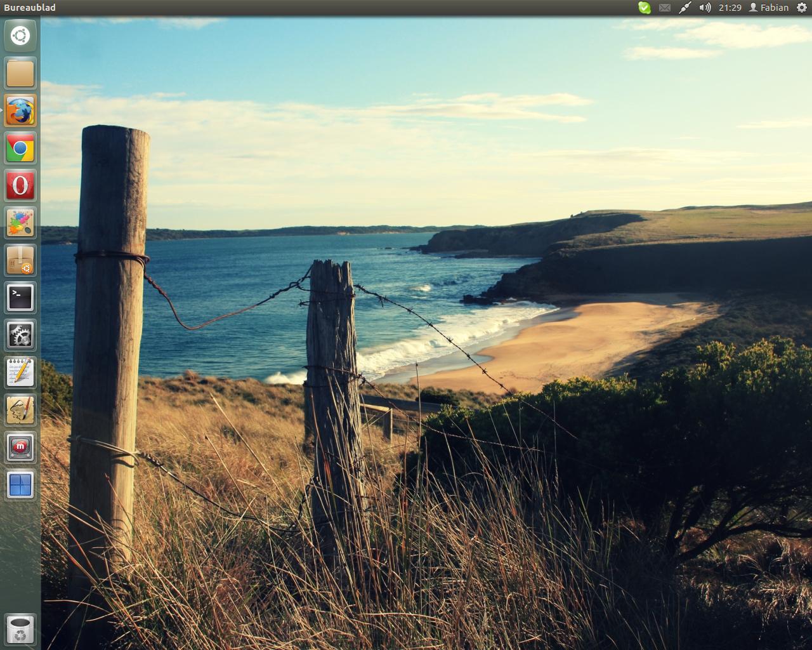This screenshot has width=812, height=650.
Task: Open the messaging envelope menu
Action: coord(664,8)
